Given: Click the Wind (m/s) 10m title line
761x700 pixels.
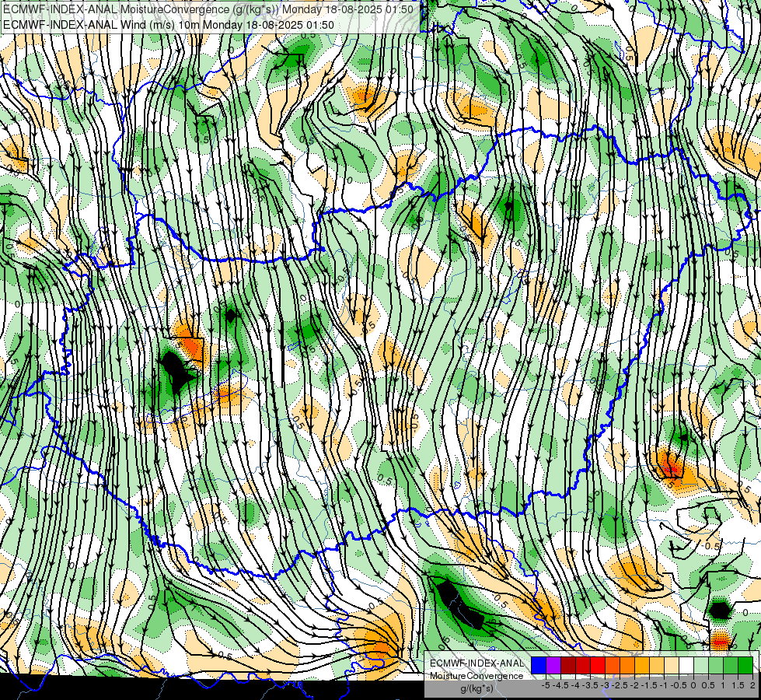Looking at the screenshot, I should pyautogui.click(x=169, y=25).
